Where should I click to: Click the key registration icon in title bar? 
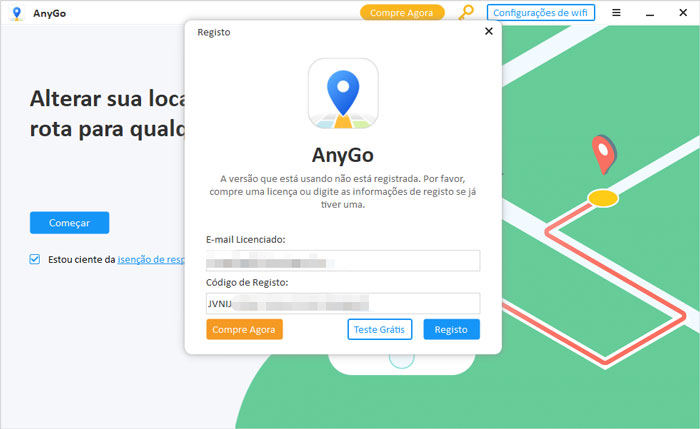[x=466, y=12]
